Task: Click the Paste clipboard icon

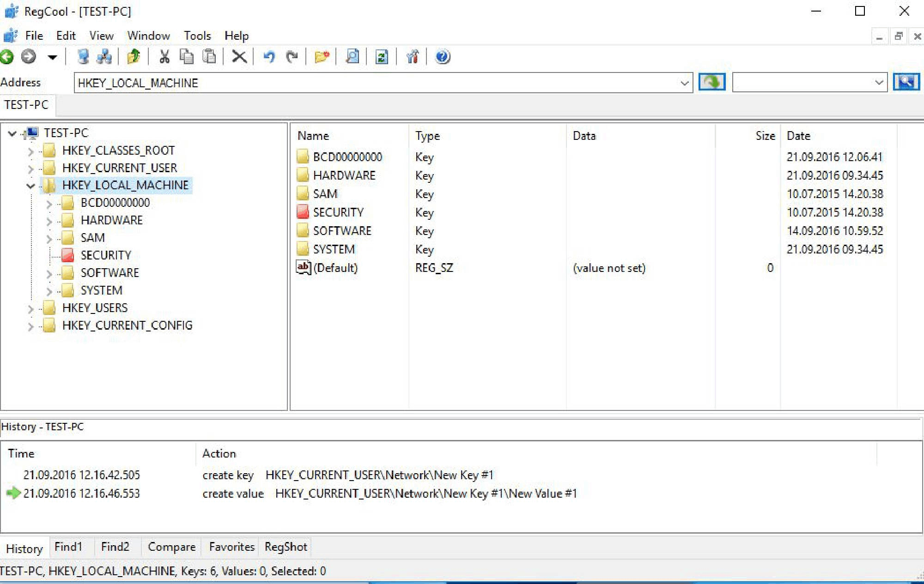Action: tap(209, 57)
